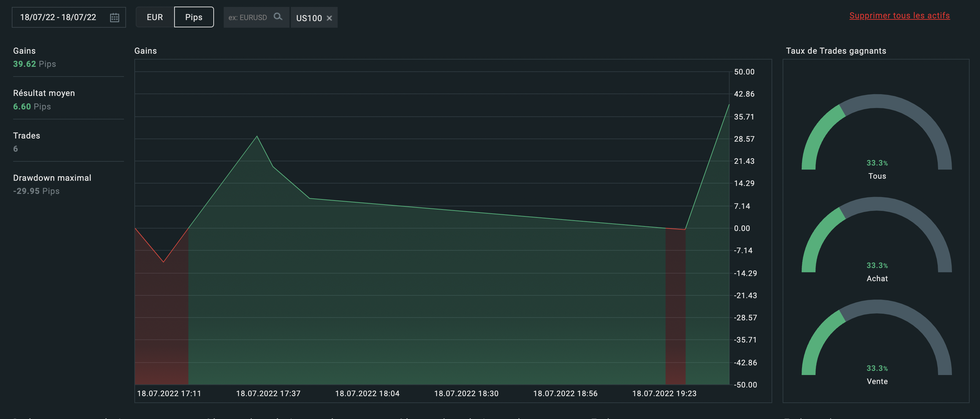Click the lowest red dip on chart

[163, 262]
